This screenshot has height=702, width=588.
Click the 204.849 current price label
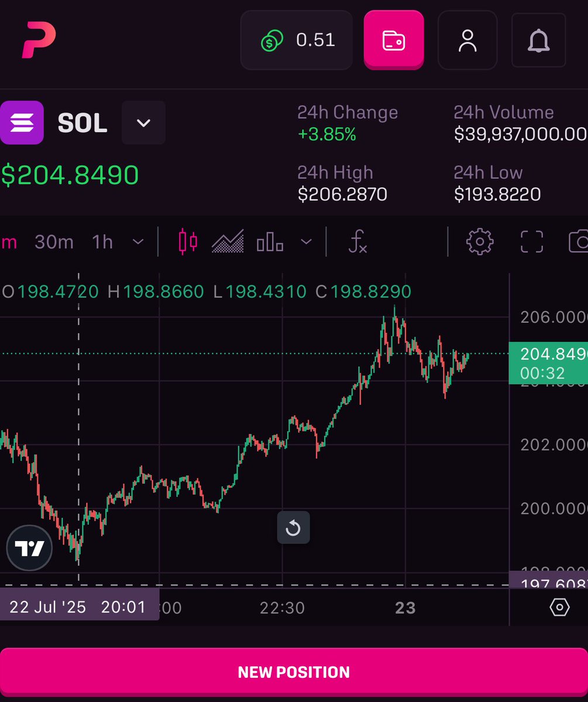pos(548,363)
